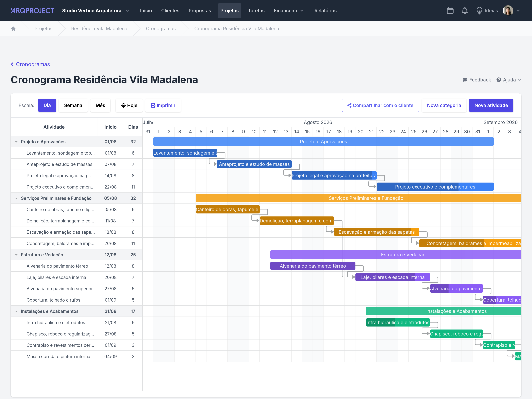Collapse the Projeto e Aprovações group
The width and height of the screenshot is (532, 399).
[16, 142]
